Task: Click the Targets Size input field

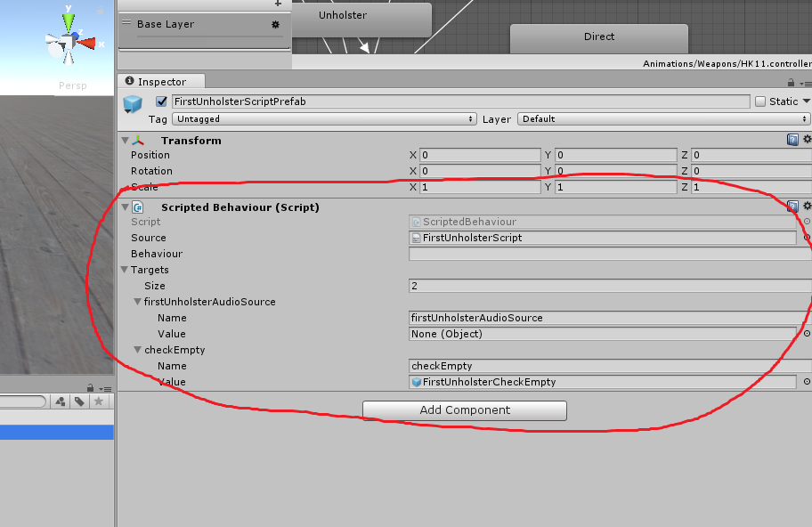Action: 609,286
